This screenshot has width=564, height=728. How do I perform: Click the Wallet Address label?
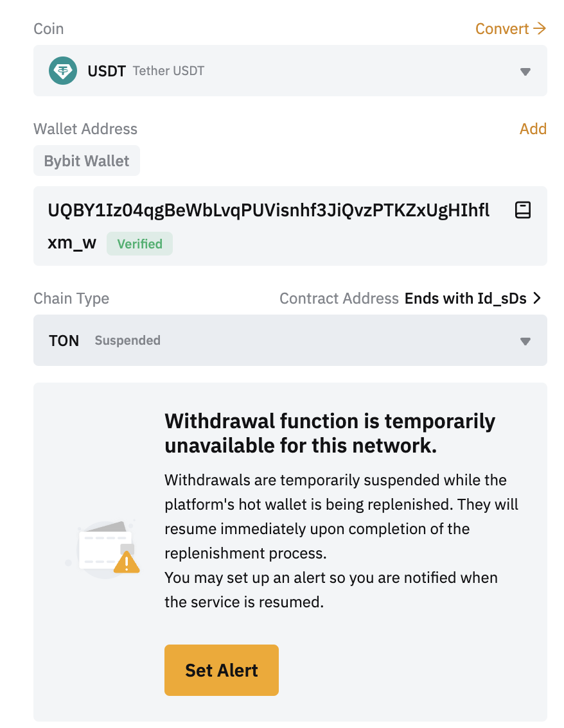85,129
